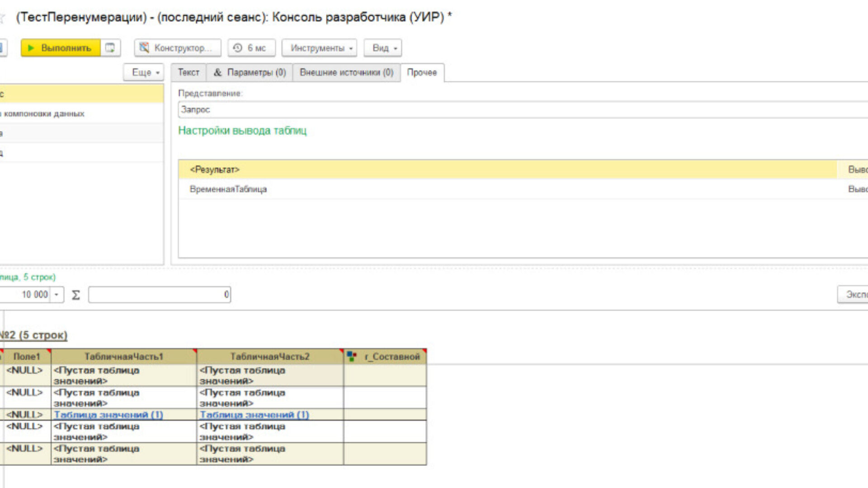Open Таблица значений (1) link in ТабличнаяЧасть1
The width and height of the screenshot is (868, 488).
pos(108,415)
